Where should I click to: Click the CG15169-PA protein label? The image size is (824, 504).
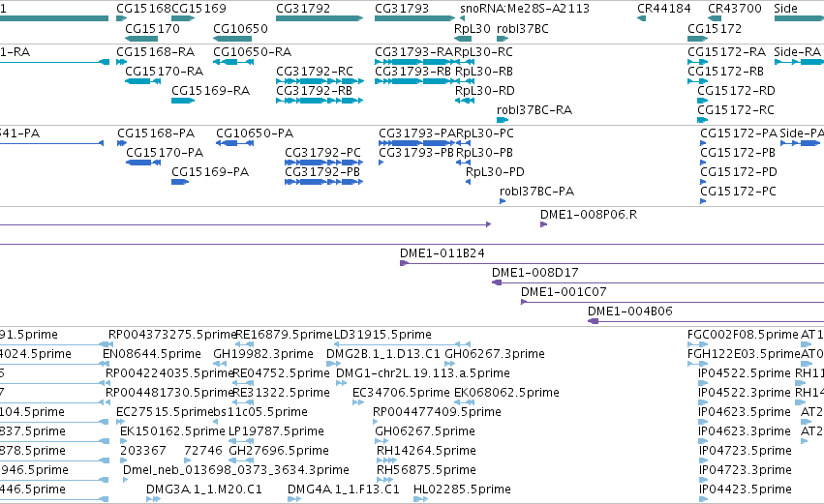pos(210,172)
